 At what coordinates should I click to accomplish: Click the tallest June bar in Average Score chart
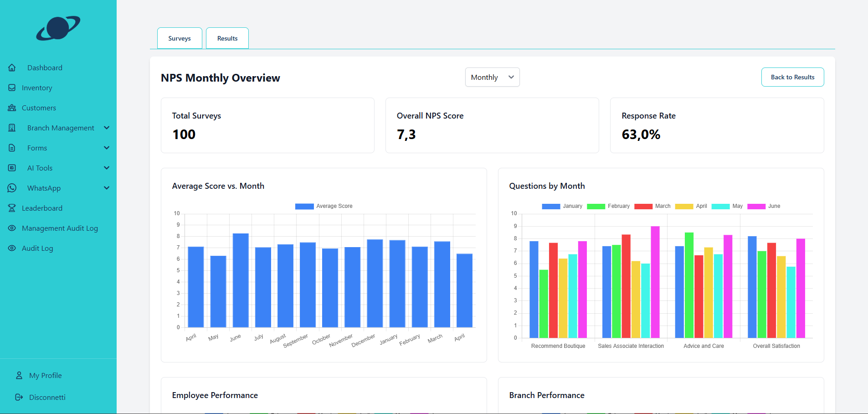click(241, 280)
